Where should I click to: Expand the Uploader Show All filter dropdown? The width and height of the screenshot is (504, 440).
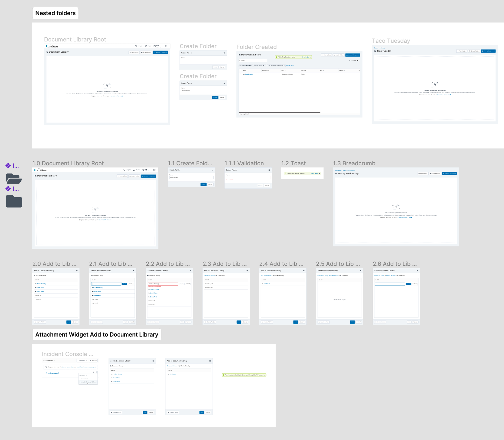point(246,66)
